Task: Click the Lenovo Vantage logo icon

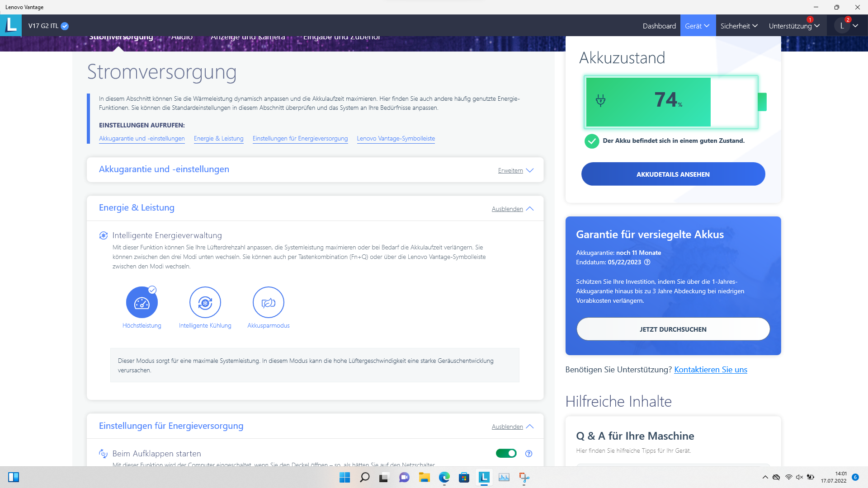Action: tap(11, 25)
